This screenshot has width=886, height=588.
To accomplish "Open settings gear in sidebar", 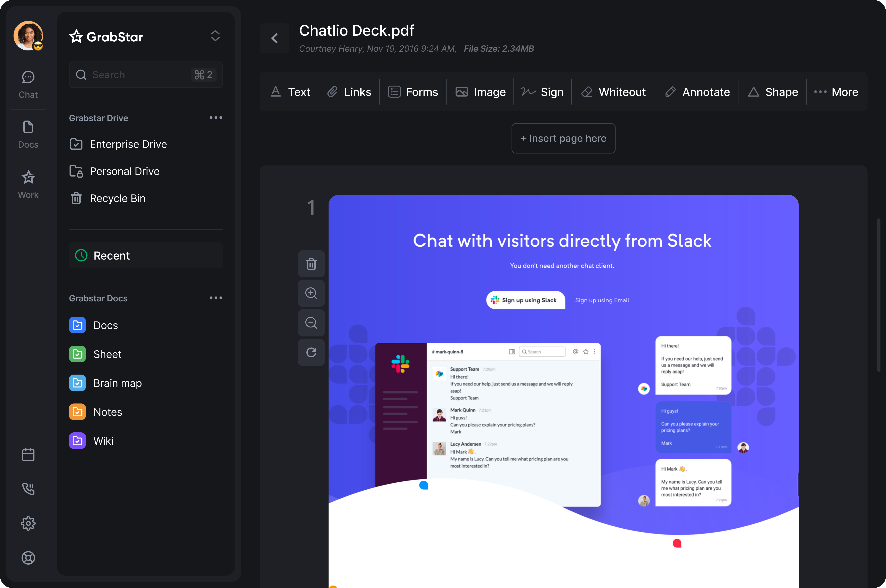I will [x=28, y=523].
